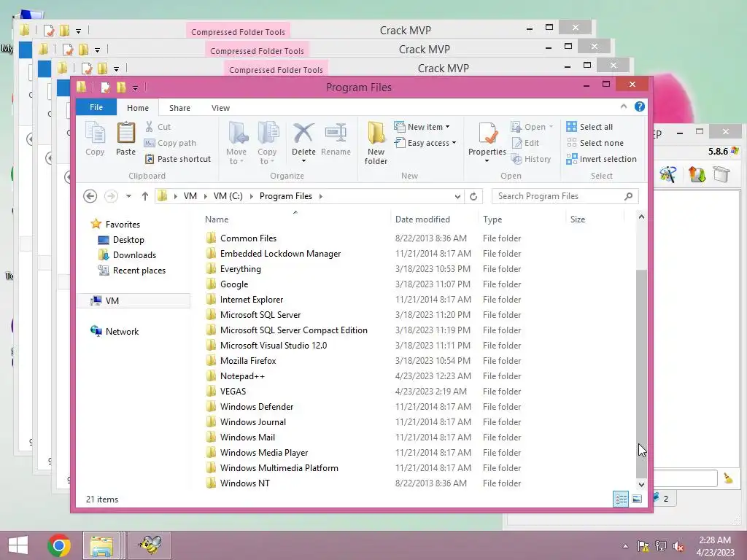Click the Rename icon in Organize
Screen dimensions: 747x560
pyautogui.click(x=336, y=138)
